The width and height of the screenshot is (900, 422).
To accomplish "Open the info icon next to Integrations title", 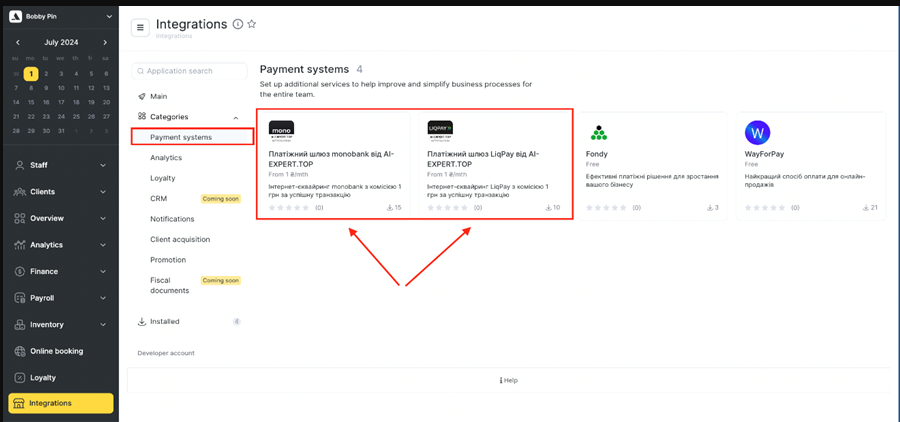I will click(238, 24).
